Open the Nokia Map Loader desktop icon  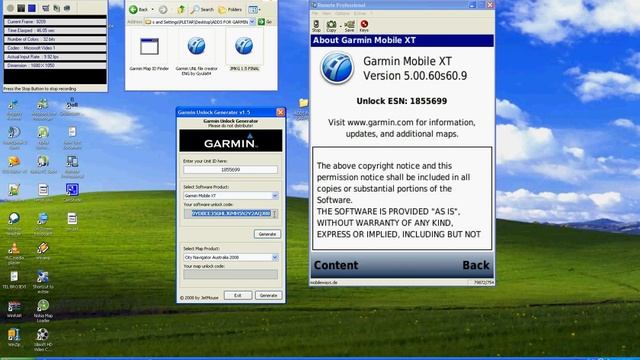point(43,311)
